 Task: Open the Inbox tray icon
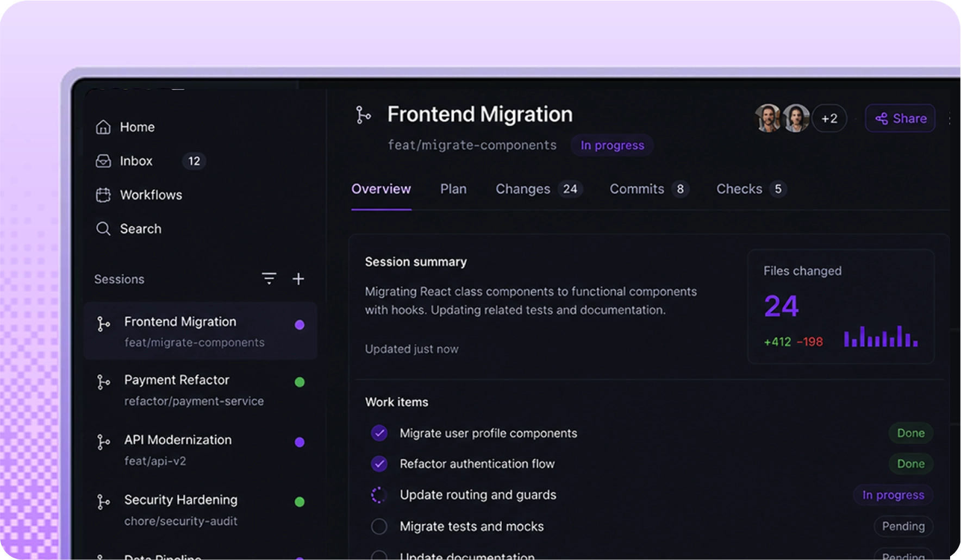point(103,161)
